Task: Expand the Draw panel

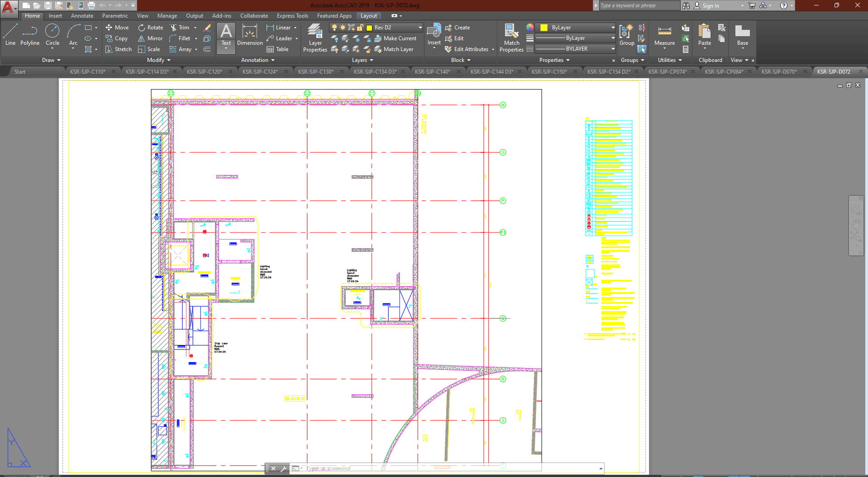Action: click(x=51, y=60)
